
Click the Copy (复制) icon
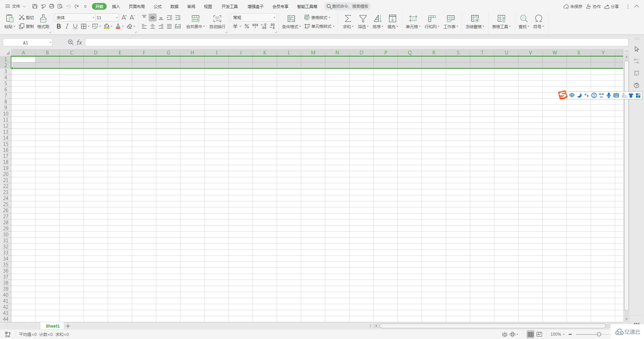(22, 26)
